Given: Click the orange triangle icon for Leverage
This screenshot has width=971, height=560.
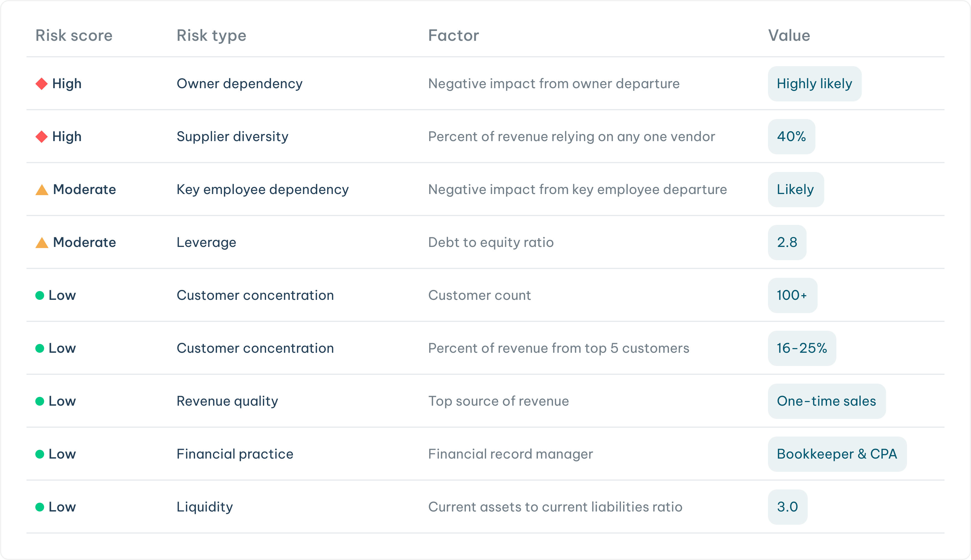Looking at the screenshot, I should tap(42, 243).
